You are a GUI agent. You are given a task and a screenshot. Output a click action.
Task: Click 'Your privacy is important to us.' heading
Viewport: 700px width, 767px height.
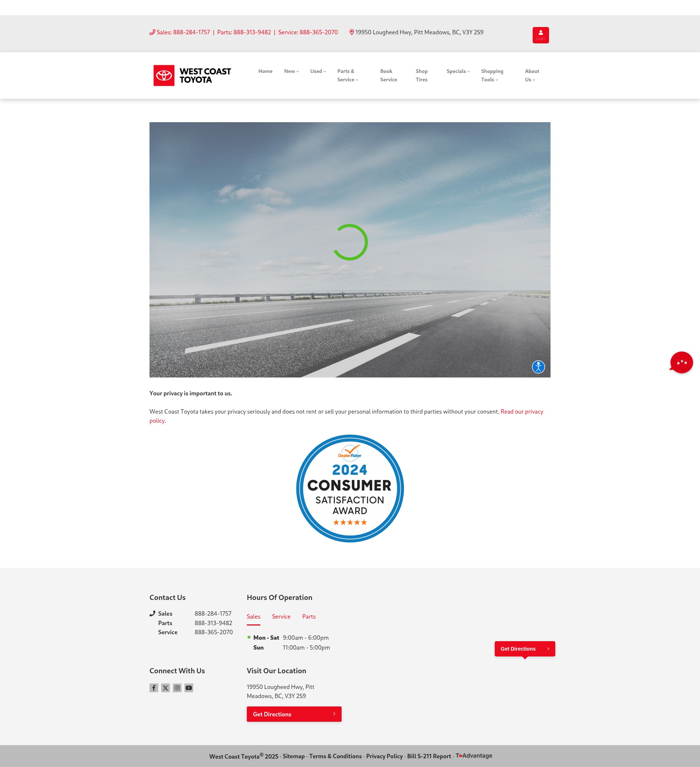(x=190, y=393)
